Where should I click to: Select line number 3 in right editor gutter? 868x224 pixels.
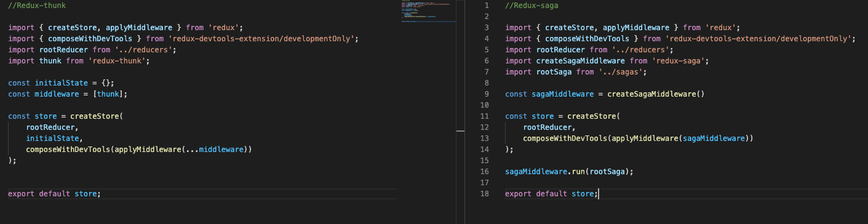click(486, 28)
